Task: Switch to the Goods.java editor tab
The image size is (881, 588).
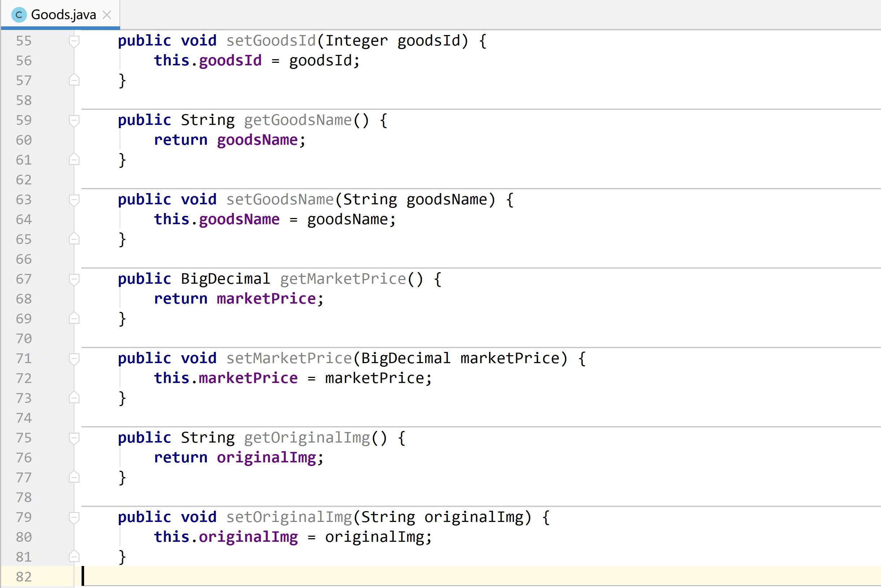Action: pyautogui.click(x=60, y=15)
